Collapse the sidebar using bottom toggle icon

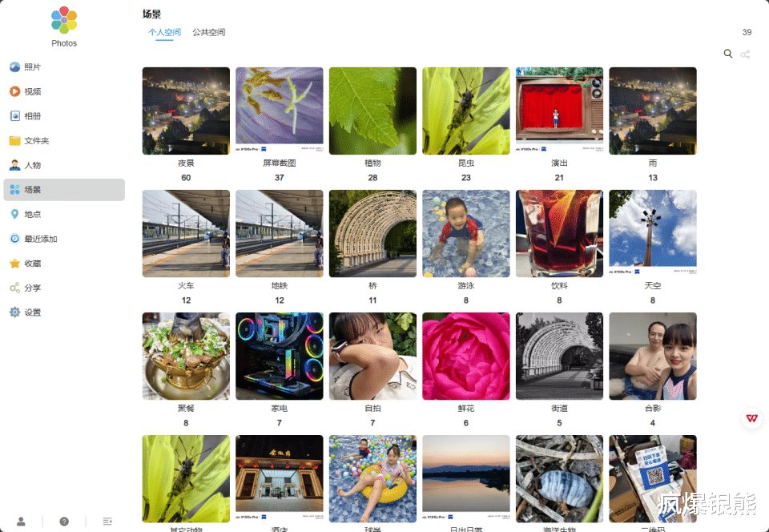(107, 522)
